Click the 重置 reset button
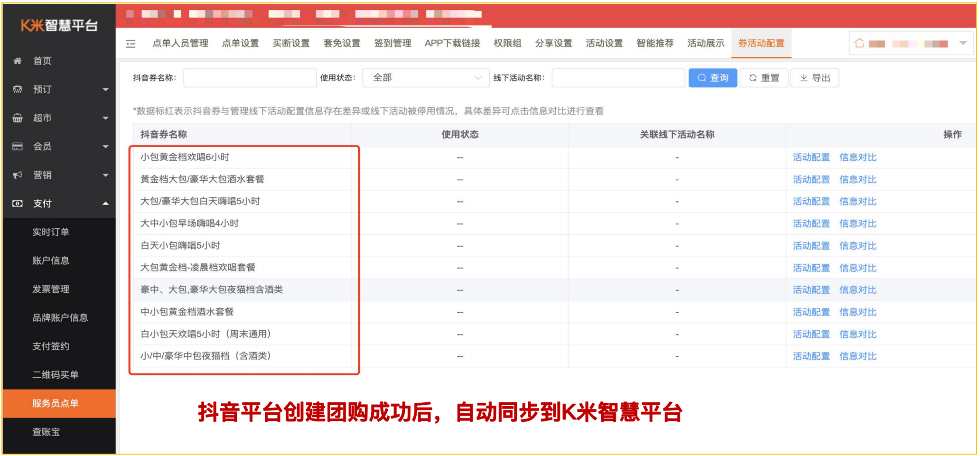The image size is (980, 456). [764, 78]
